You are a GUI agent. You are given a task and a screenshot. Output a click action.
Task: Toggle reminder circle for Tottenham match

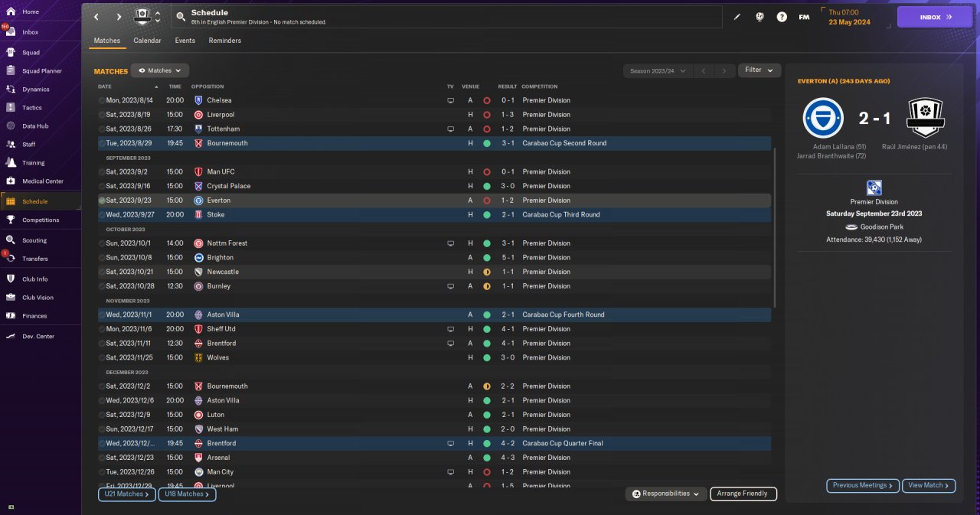pyautogui.click(x=102, y=129)
